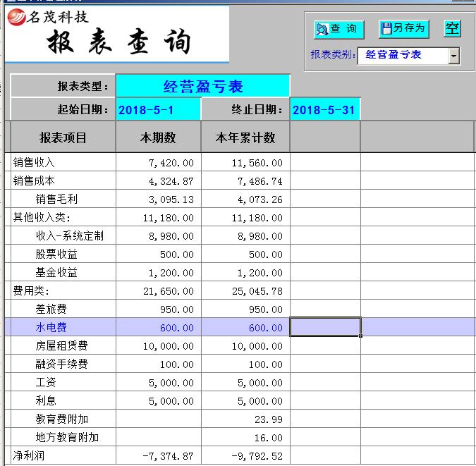Select the 工资 row label
This screenshot has width=476, height=466.
pyautogui.click(x=46, y=382)
